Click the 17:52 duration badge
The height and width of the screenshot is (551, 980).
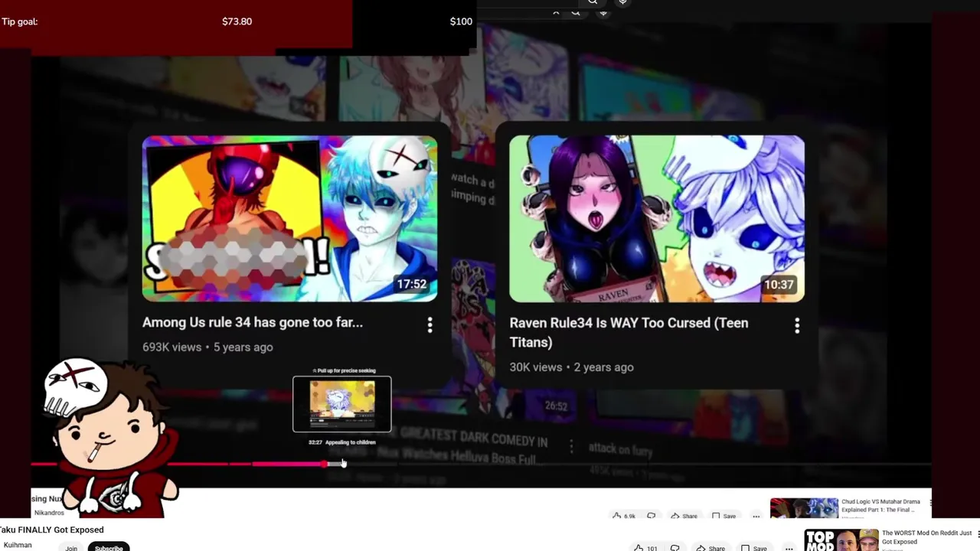tap(411, 284)
